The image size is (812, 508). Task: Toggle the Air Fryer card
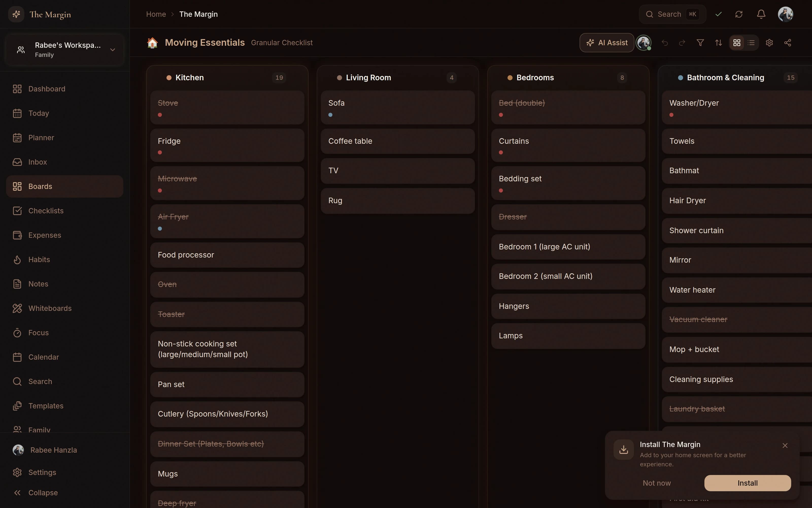pyautogui.click(x=227, y=221)
